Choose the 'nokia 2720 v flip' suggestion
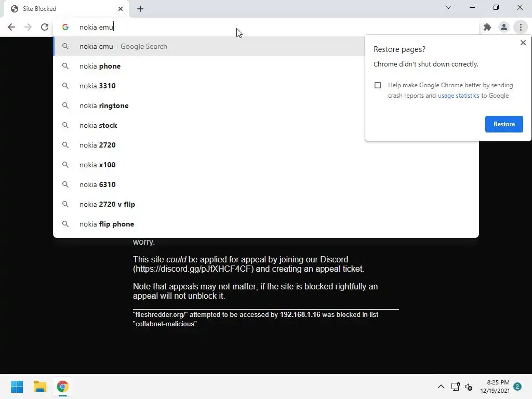532x399 pixels. point(266,204)
